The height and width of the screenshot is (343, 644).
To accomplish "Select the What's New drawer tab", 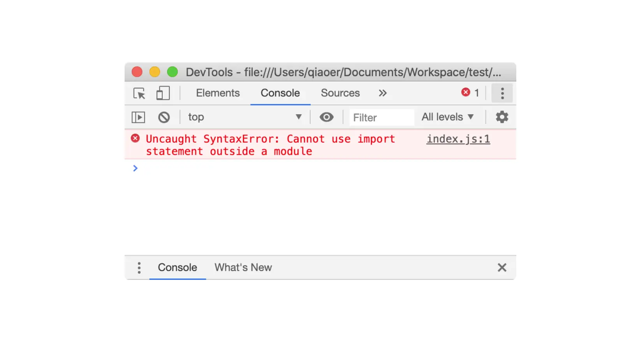I will coord(243,268).
